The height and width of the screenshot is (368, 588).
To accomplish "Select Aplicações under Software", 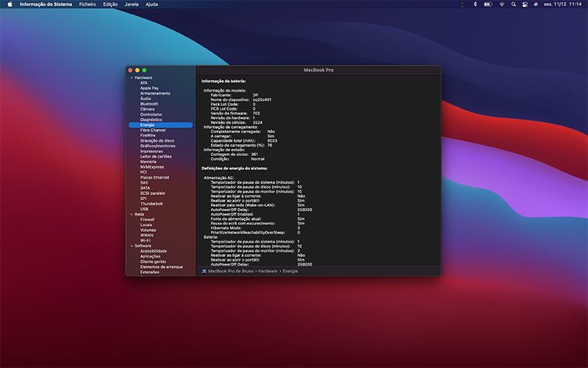I will point(151,256).
